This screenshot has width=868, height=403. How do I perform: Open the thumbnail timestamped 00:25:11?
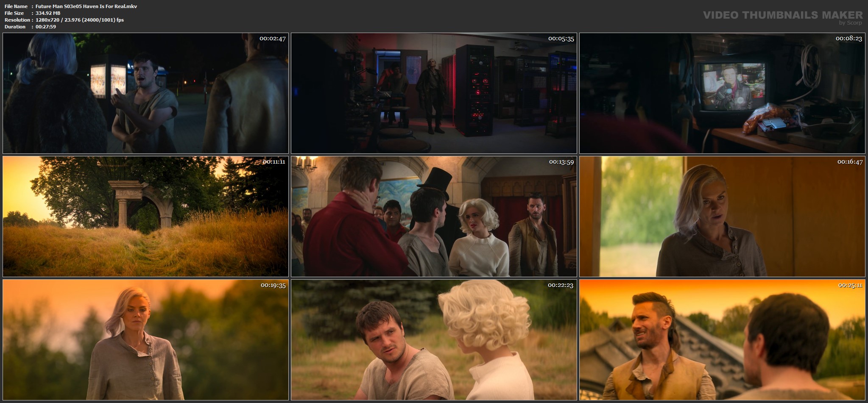[x=722, y=340]
